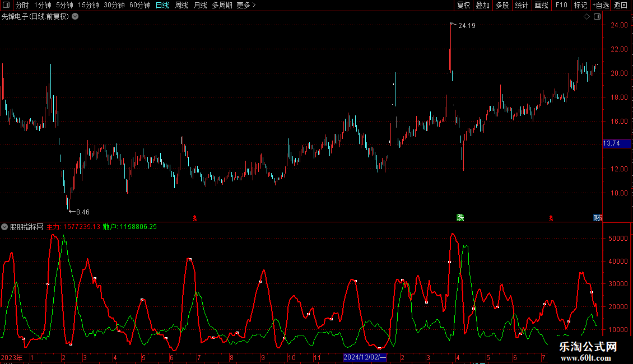Toggle the side panel icon beside the diamond
Viewport: 633px width, 364px height.
point(597,17)
